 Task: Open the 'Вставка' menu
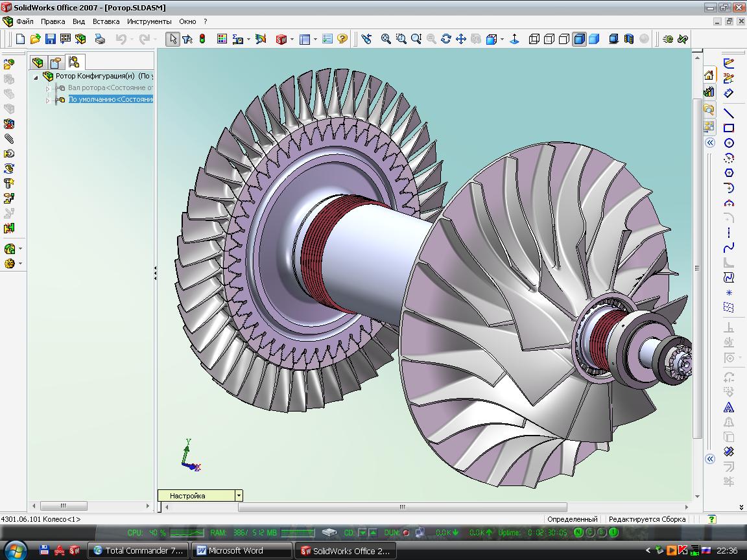pos(106,21)
